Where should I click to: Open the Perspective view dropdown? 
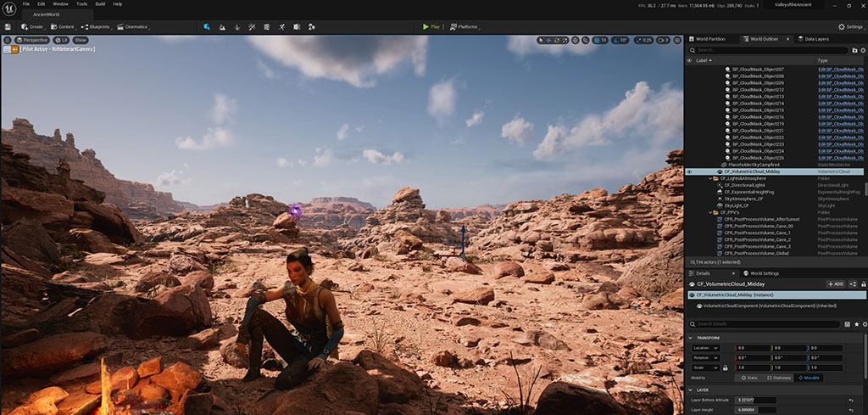[x=32, y=40]
